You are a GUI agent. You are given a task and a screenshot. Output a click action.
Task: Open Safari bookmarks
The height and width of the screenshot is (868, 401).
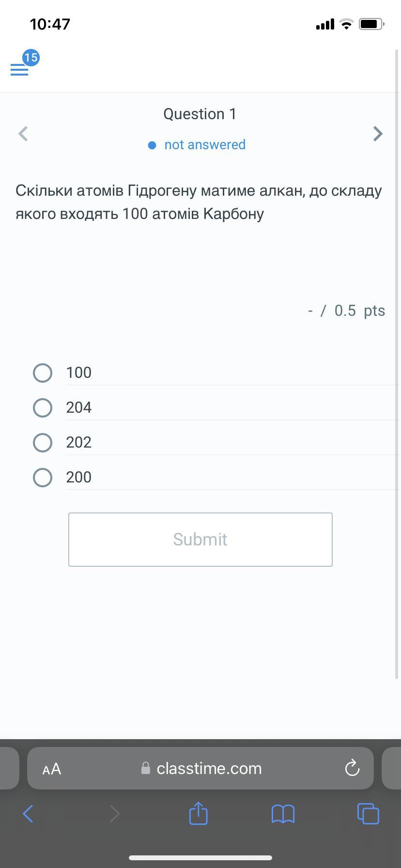pyautogui.click(x=283, y=813)
